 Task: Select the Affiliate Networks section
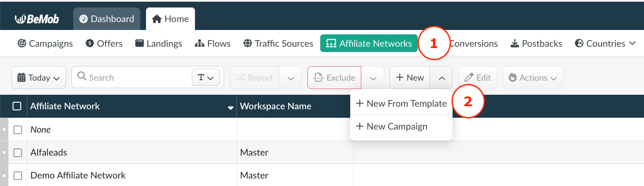click(x=369, y=44)
